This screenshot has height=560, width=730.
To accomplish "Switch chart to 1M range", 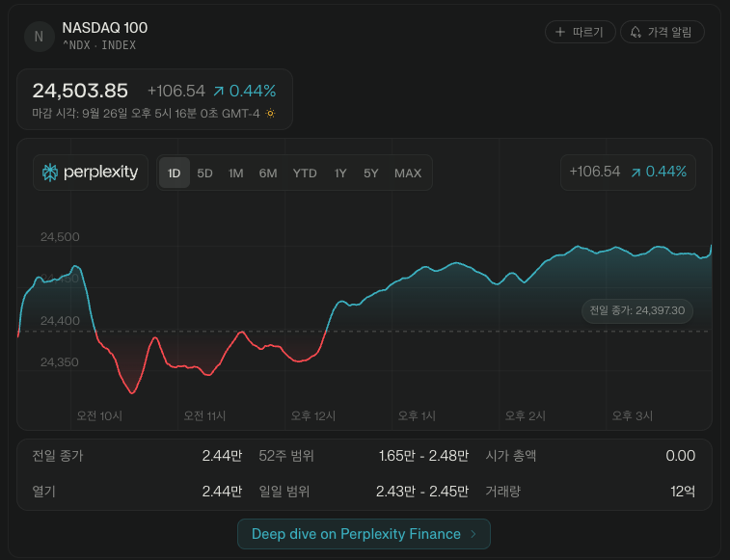I will [x=235, y=173].
